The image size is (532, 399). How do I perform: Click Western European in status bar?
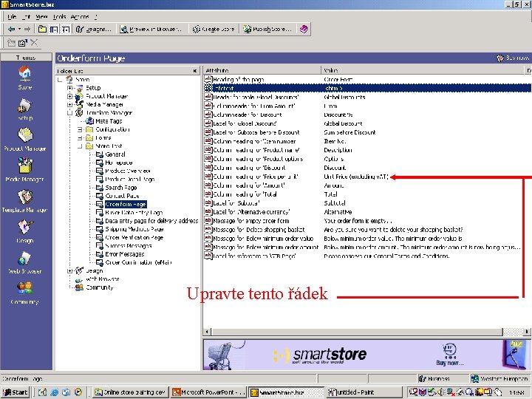500,378
